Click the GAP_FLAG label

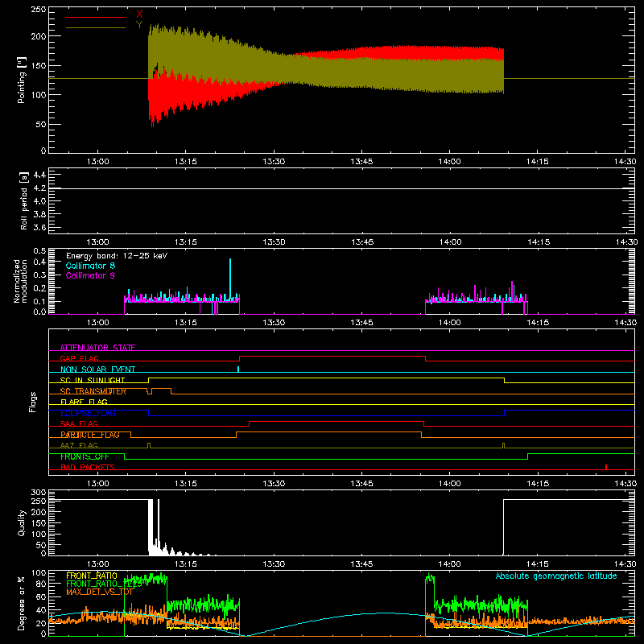(79, 358)
